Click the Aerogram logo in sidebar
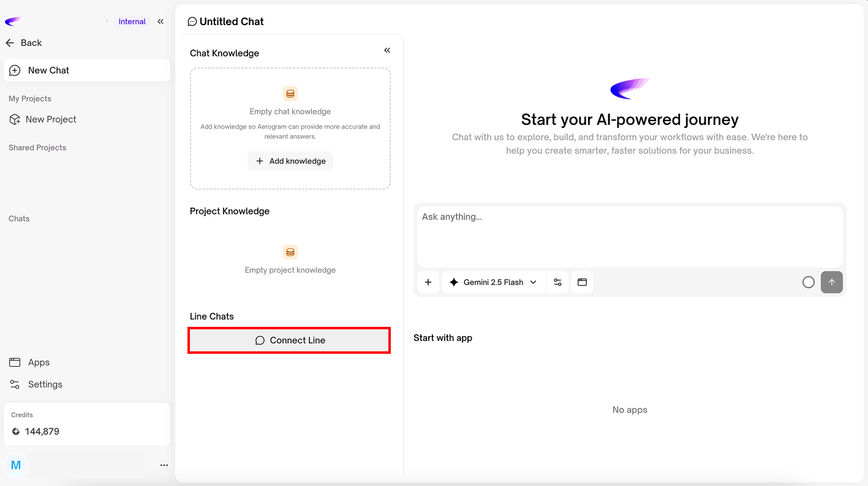The height and width of the screenshot is (486, 868). pyautogui.click(x=13, y=21)
